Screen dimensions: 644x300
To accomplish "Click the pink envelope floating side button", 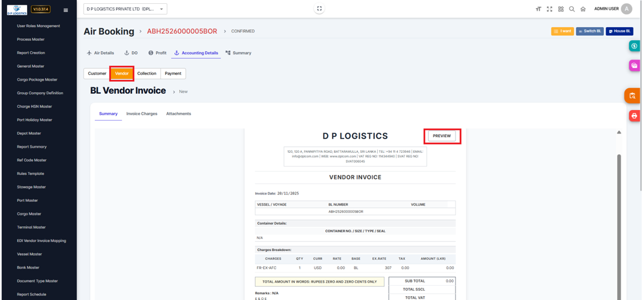I will tap(634, 66).
